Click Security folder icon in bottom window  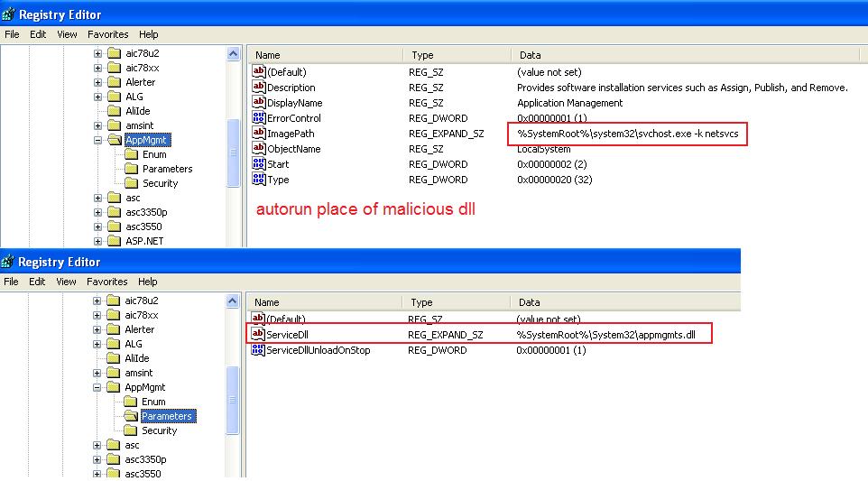pos(131,430)
